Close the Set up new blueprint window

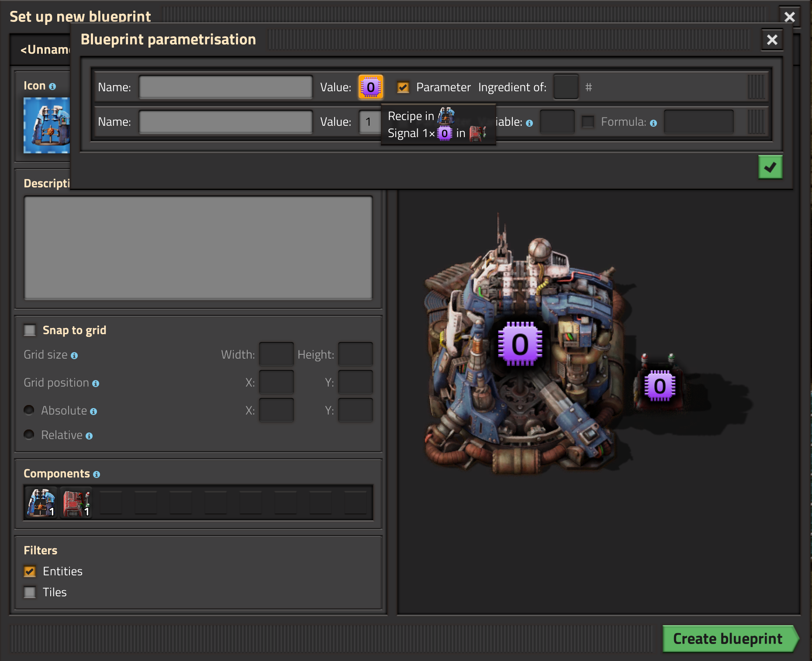coord(789,17)
